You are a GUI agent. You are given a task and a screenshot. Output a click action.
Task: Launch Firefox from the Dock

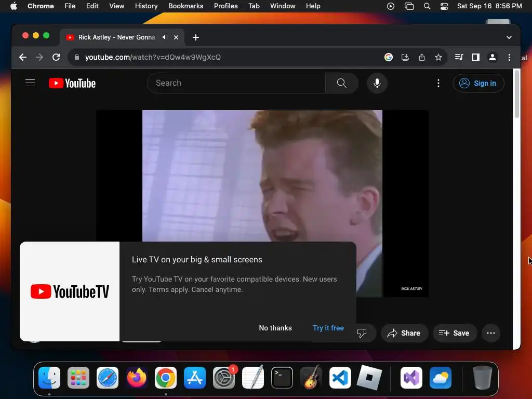137,378
